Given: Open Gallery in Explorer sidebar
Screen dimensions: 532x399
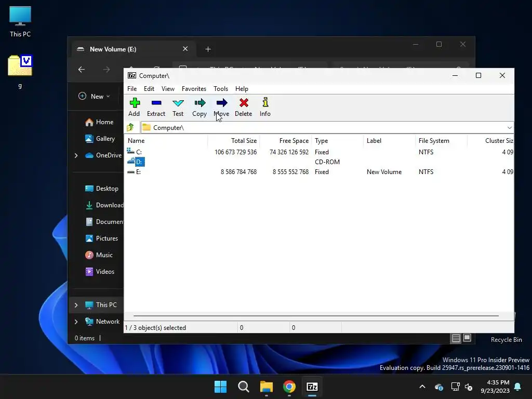Looking at the screenshot, I should (x=100, y=138).
